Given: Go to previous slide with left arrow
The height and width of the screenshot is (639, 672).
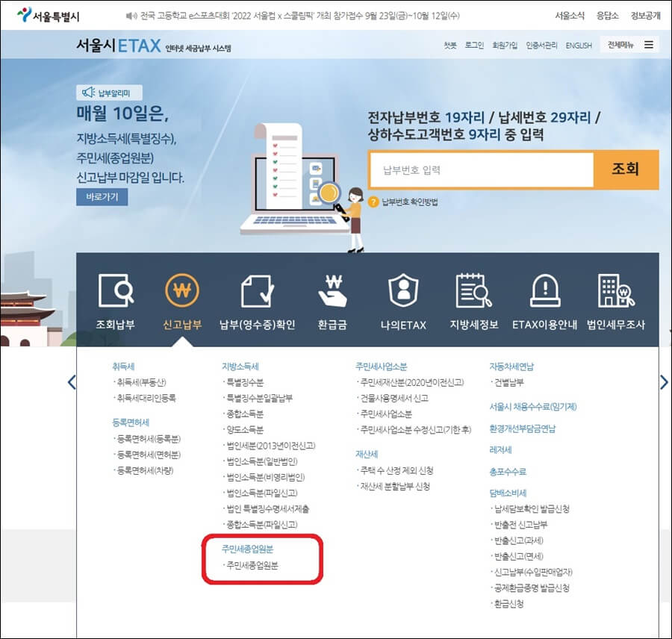Looking at the screenshot, I should 72,382.
